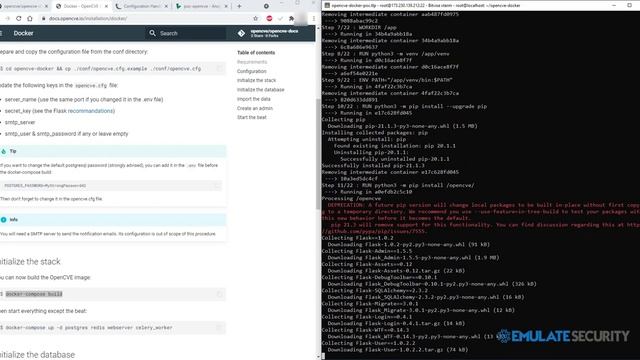Jump to Configuration in table of contents
Screen dimensions: 640x360
click(x=251, y=71)
